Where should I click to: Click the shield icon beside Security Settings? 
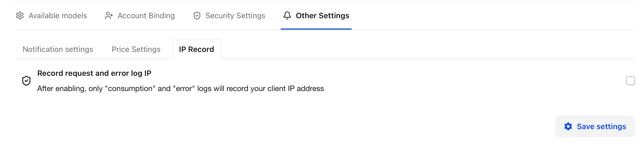pos(197,16)
